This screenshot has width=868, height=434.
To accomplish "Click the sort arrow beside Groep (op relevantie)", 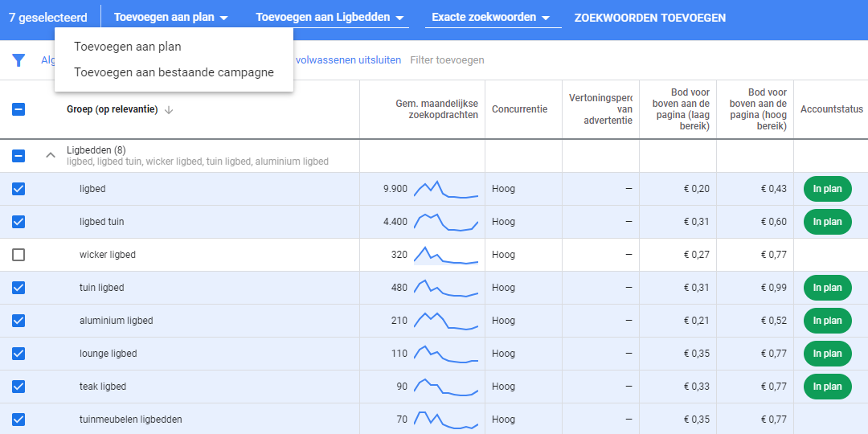I will 169,110.
